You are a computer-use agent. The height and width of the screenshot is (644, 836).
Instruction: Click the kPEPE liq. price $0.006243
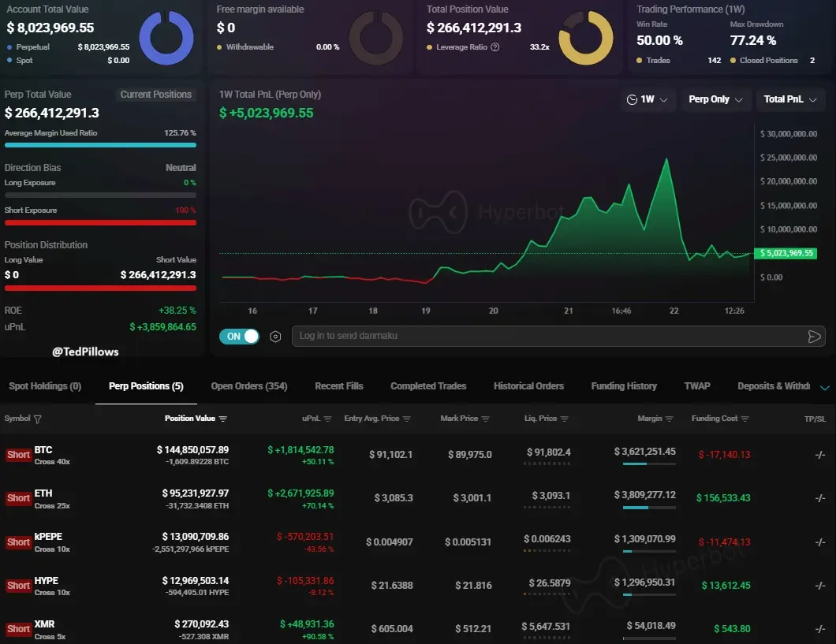[x=547, y=539]
